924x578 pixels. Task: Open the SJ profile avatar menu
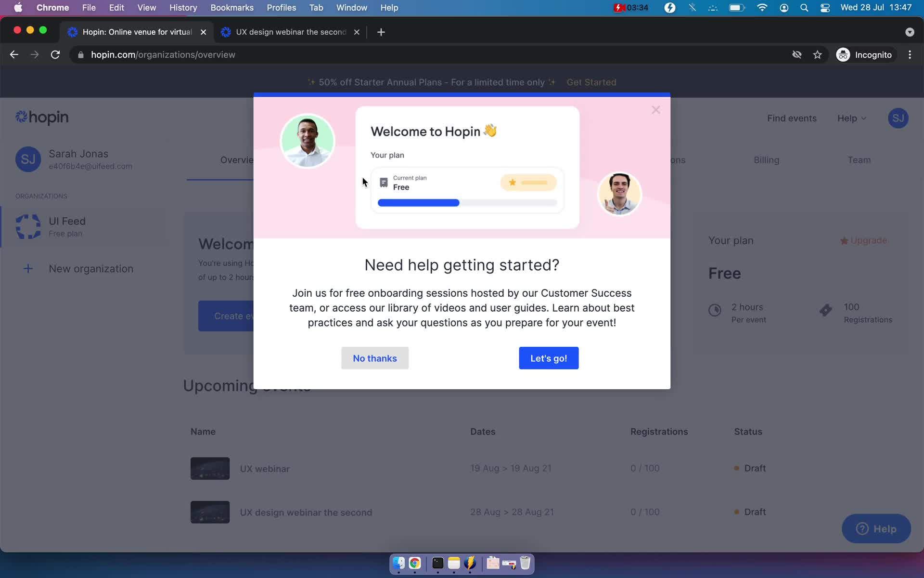point(898,118)
